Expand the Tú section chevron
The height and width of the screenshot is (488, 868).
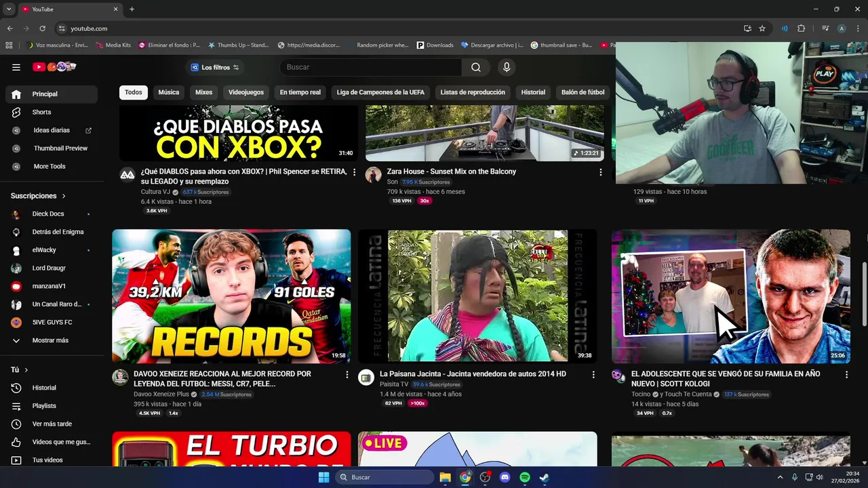pyautogui.click(x=26, y=370)
